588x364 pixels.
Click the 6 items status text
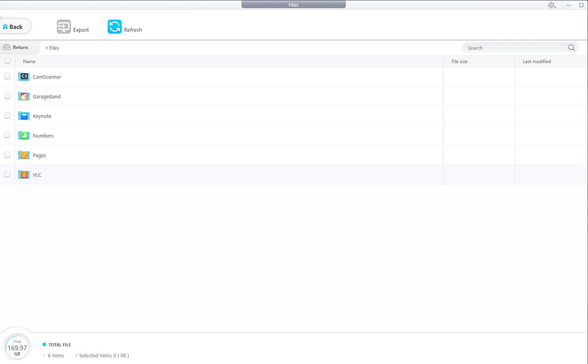tap(56, 355)
